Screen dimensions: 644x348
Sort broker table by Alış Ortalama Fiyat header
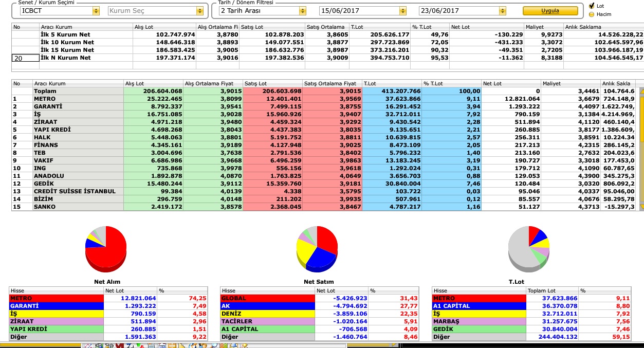coord(213,83)
